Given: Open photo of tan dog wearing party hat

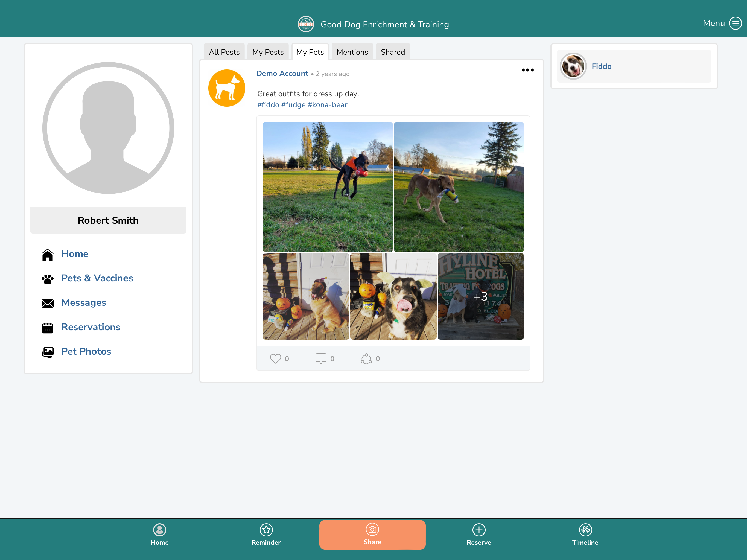Looking at the screenshot, I should [306, 296].
